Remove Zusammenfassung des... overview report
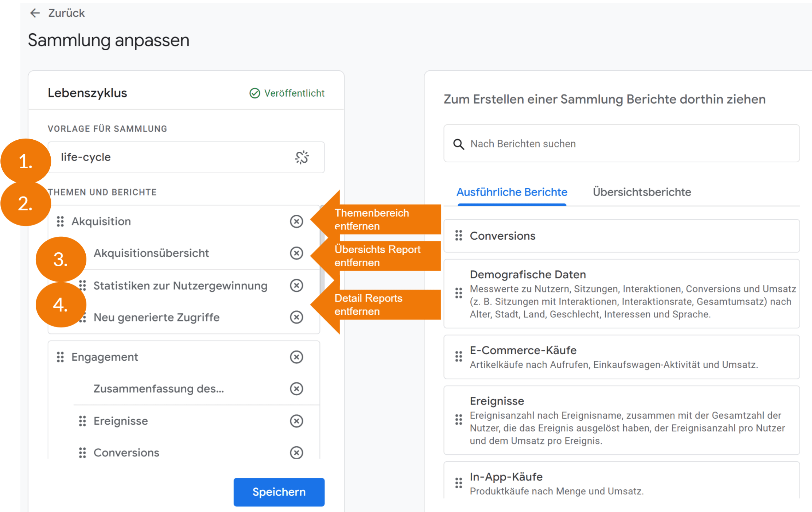Screen dimensions: 812x512 [x=296, y=389]
